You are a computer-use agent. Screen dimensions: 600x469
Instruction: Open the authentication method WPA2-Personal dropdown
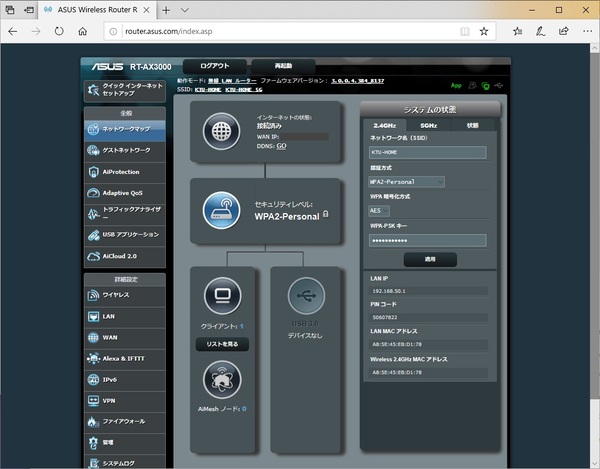(407, 182)
